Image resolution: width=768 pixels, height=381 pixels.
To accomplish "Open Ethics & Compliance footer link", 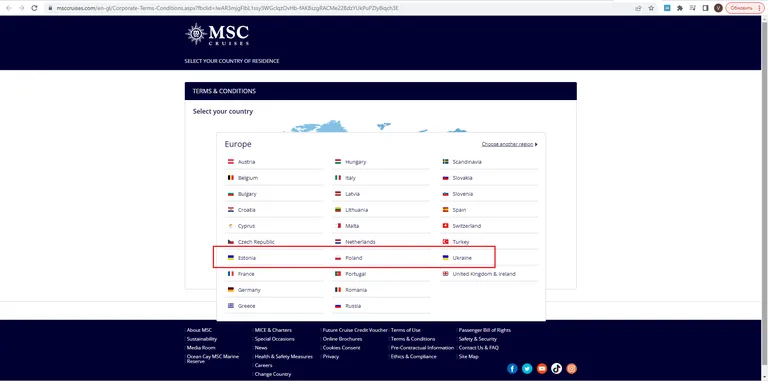I will tap(413, 357).
